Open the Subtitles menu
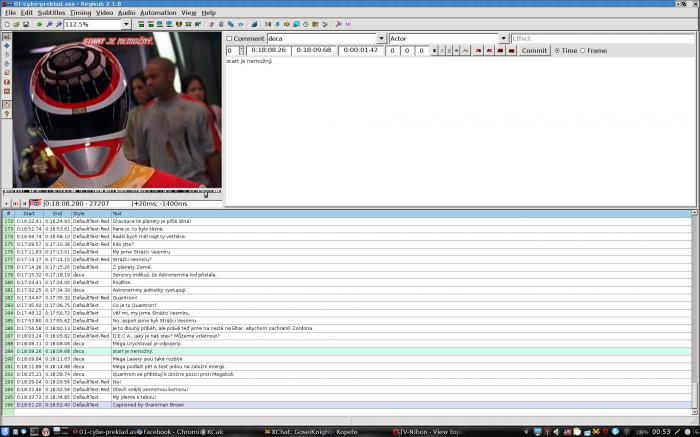Image resolution: width=700 pixels, height=437 pixels. pos(51,13)
